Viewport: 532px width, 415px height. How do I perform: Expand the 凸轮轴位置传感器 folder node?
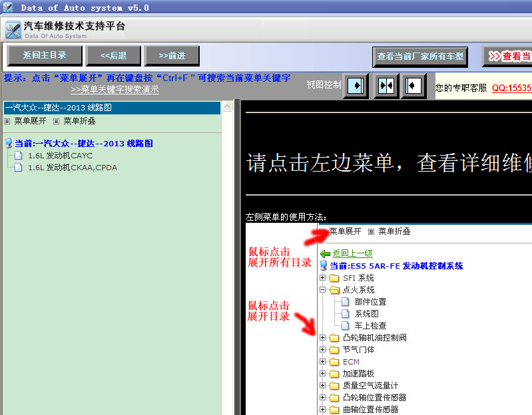click(x=323, y=398)
